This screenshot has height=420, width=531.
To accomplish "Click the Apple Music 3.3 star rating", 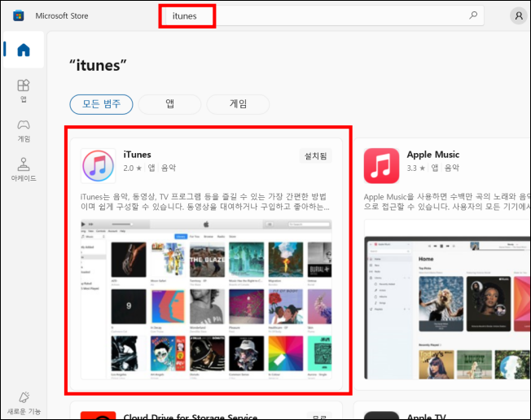I will tap(416, 168).
